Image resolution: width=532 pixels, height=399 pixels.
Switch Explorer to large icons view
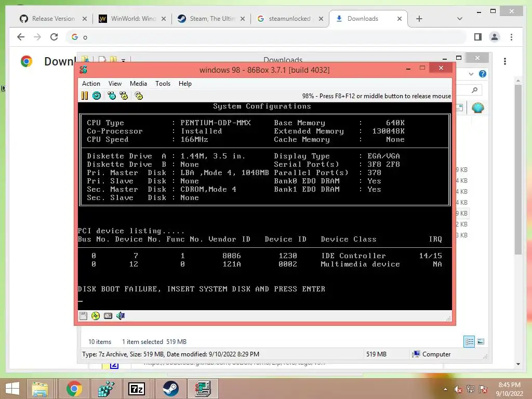(x=481, y=342)
